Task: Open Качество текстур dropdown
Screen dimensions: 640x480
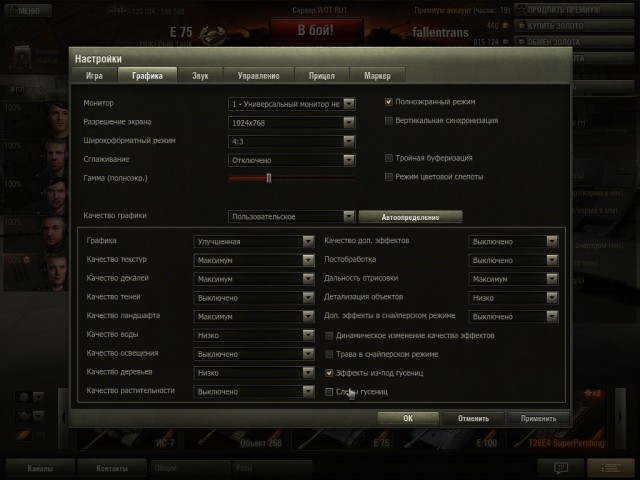Action: 254,260
